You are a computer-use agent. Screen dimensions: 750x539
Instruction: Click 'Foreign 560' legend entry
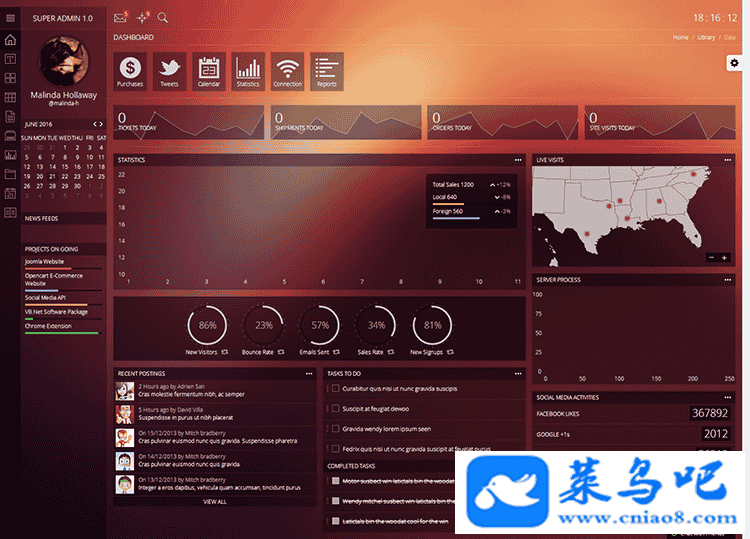click(447, 211)
